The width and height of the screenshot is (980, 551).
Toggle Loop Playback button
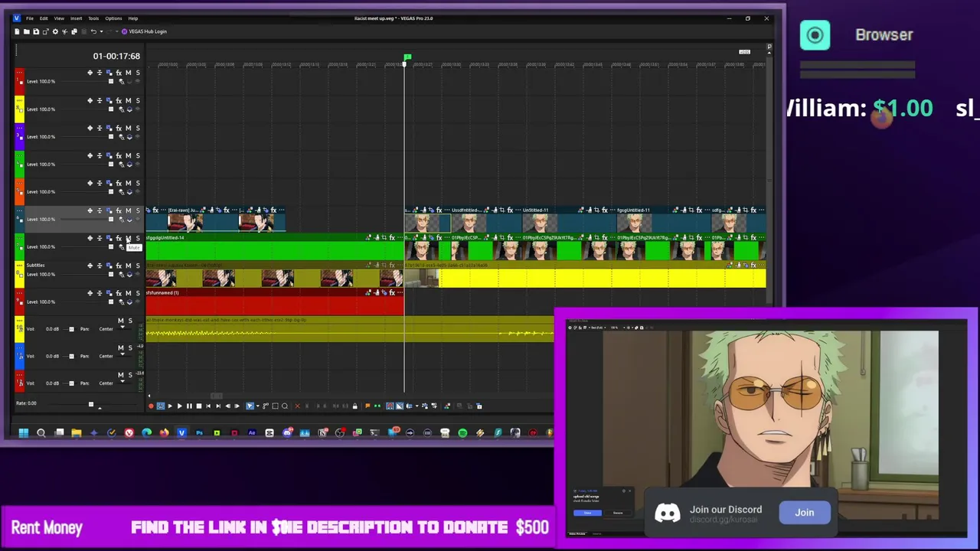click(x=161, y=406)
